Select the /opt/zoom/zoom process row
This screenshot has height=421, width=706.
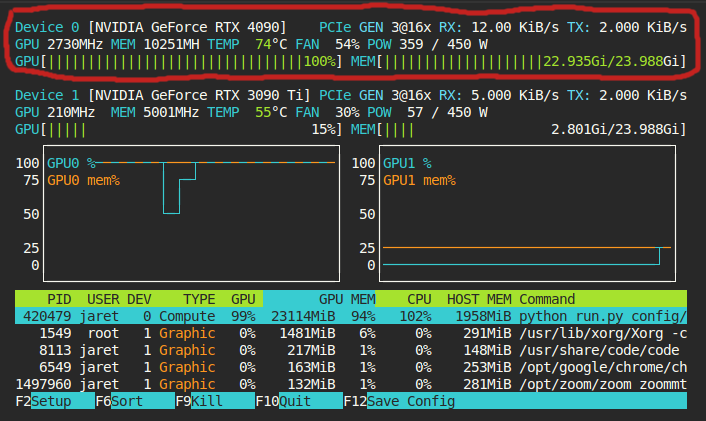point(351,384)
